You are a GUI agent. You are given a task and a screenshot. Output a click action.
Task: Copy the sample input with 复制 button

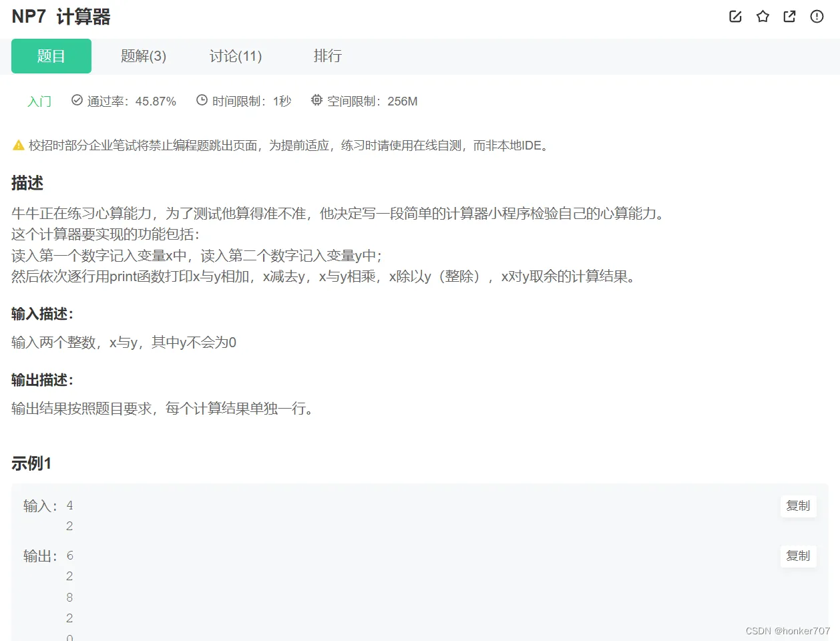point(798,505)
